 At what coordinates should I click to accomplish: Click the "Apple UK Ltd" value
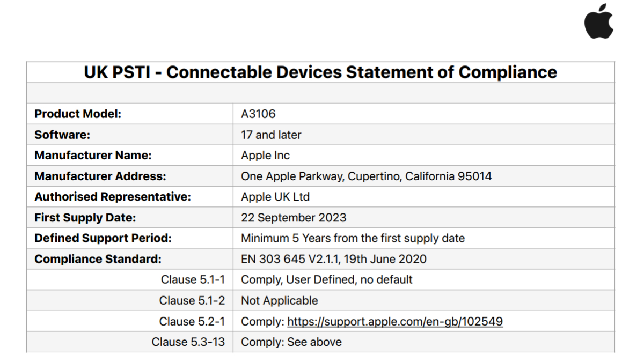coord(275,197)
